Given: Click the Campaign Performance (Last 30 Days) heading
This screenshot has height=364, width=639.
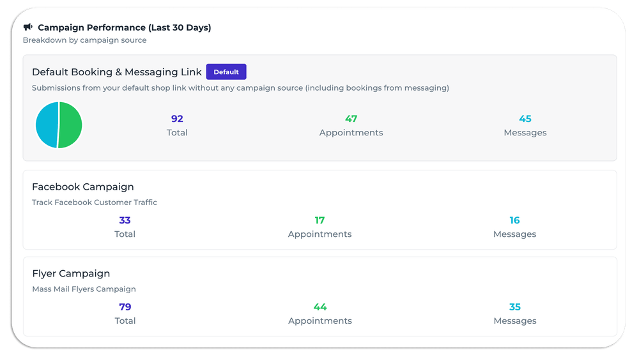Looking at the screenshot, I should [124, 27].
